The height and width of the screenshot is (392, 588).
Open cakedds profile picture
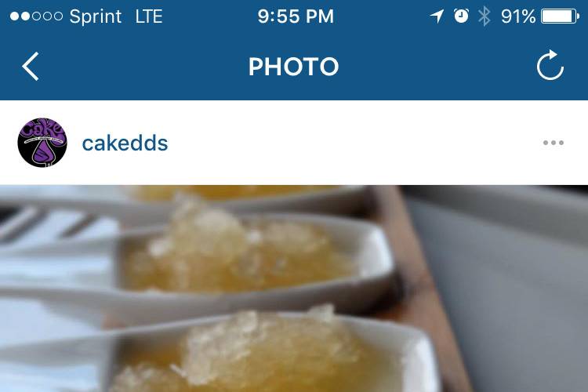coord(42,143)
